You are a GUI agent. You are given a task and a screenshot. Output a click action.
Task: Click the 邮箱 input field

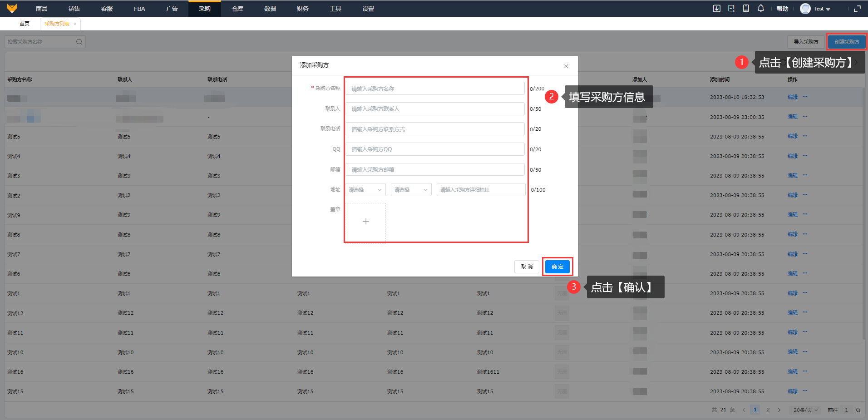[435, 170]
